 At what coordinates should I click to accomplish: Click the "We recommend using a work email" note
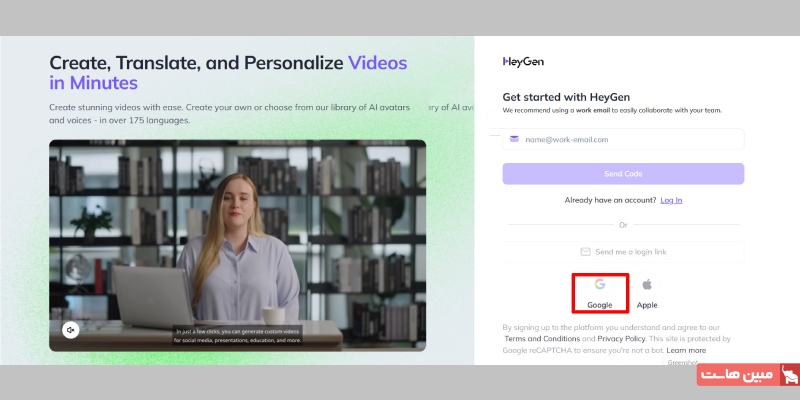612,110
